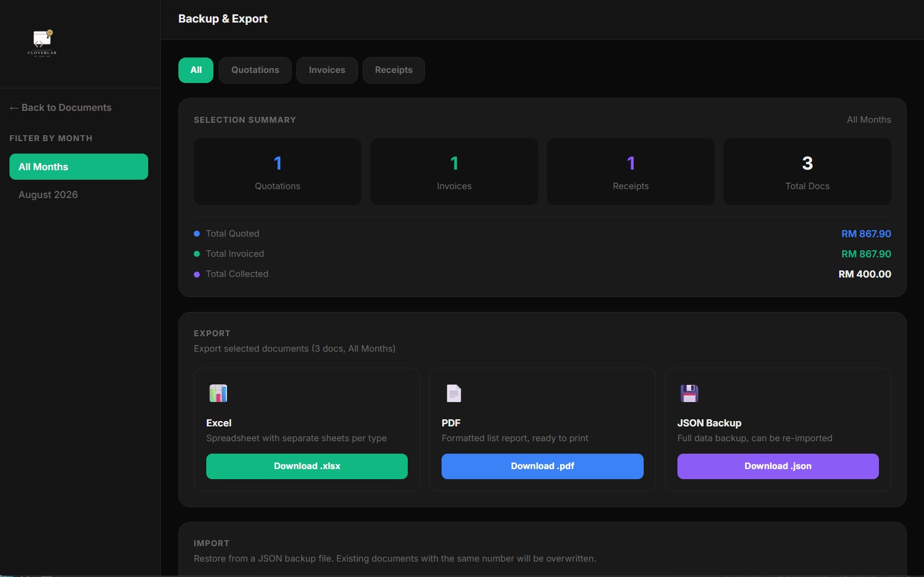Click the Invoices count card
Screen dimensions: 924x577
(454, 172)
